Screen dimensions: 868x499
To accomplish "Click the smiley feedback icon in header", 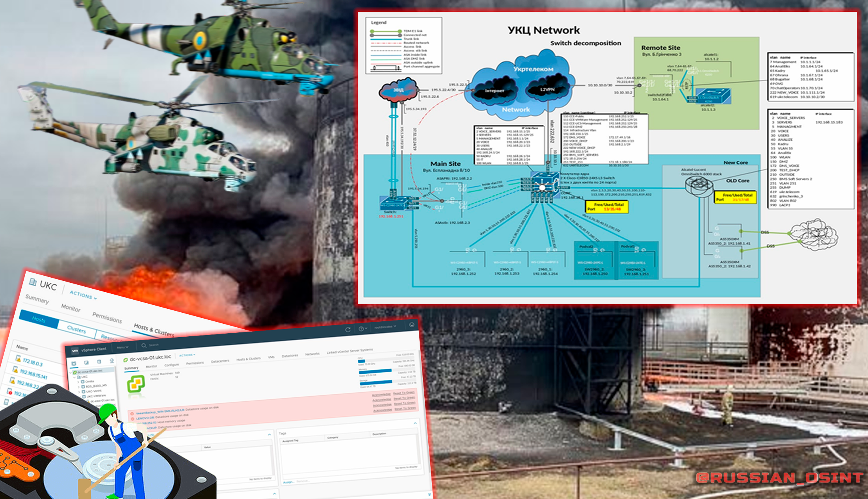I will (412, 325).
